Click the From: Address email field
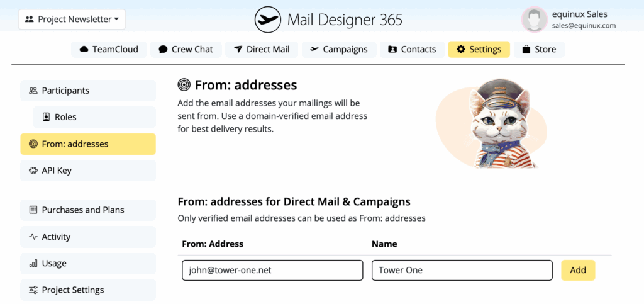644x304 pixels. (x=272, y=270)
